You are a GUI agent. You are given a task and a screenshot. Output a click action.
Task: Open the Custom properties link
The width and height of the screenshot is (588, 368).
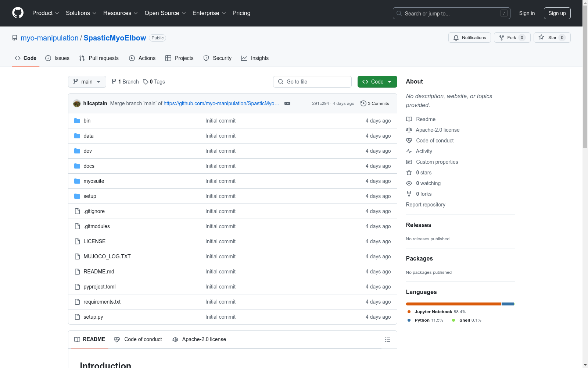432,162
